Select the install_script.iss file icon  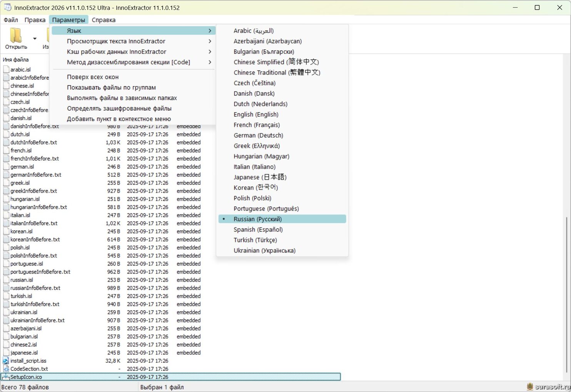6,361
